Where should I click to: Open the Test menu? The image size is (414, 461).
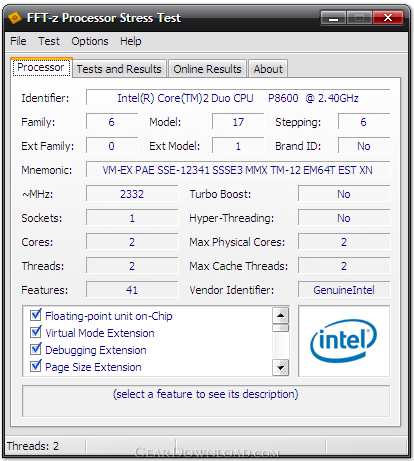49,41
